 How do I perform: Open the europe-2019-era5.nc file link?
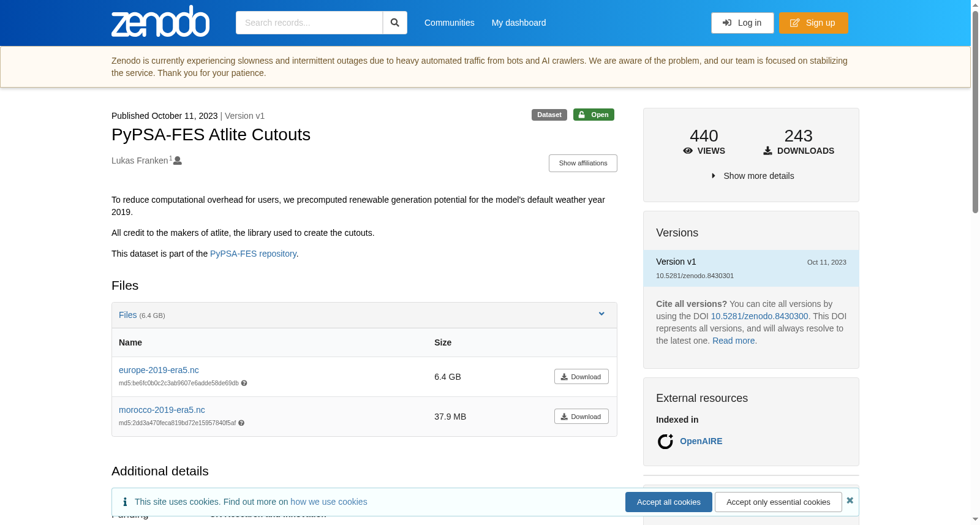click(159, 370)
